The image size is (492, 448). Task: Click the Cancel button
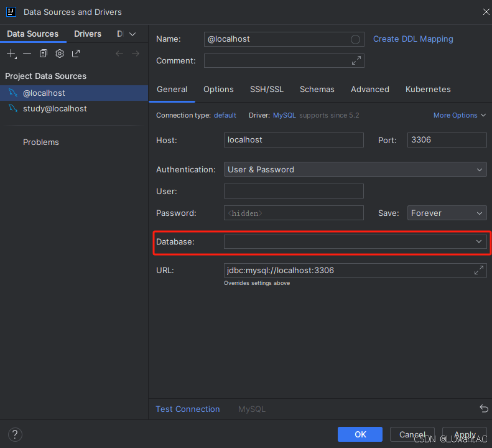tap(412, 434)
